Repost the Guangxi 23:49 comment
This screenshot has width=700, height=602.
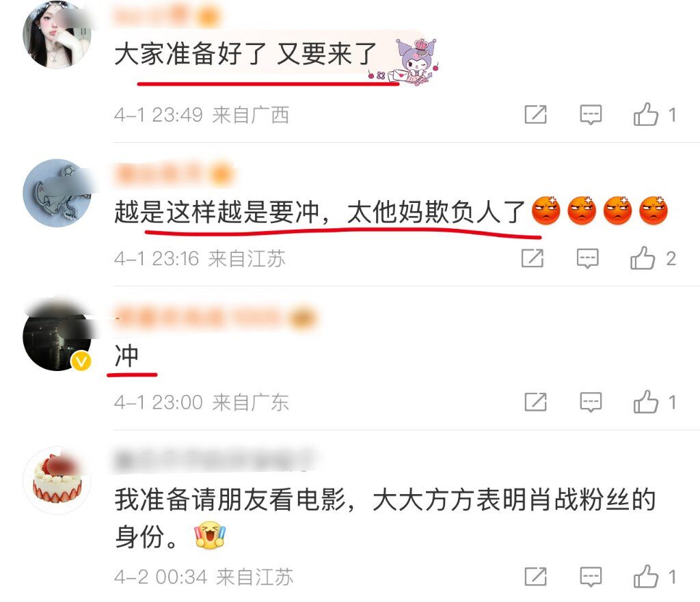click(x=535, y=115)
